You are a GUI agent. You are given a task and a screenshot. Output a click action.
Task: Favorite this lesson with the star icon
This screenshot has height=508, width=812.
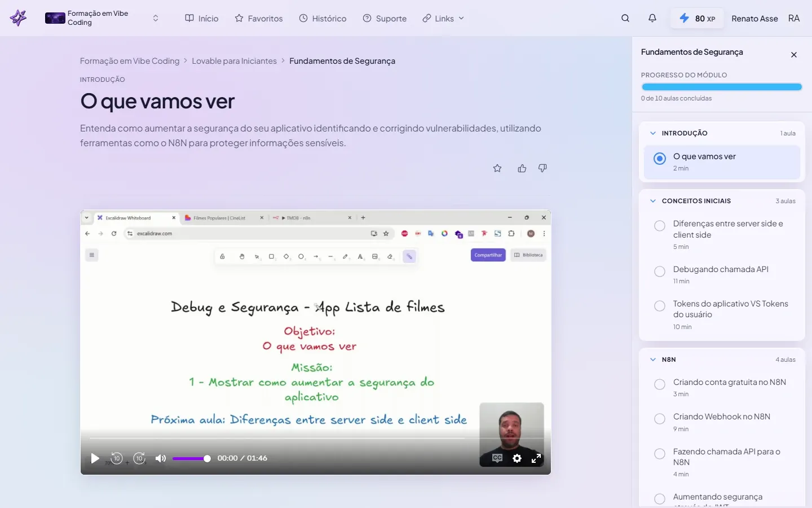click(497, 168)
